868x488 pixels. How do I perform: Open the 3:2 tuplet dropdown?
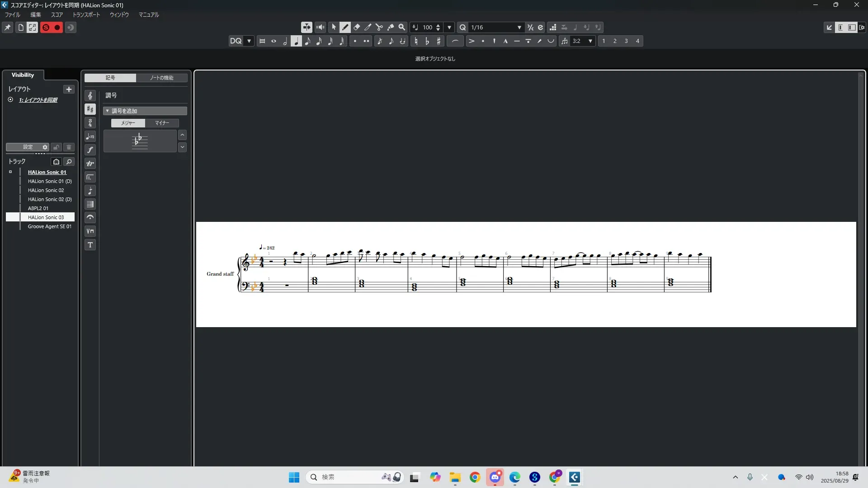click(x=590, y=41)
